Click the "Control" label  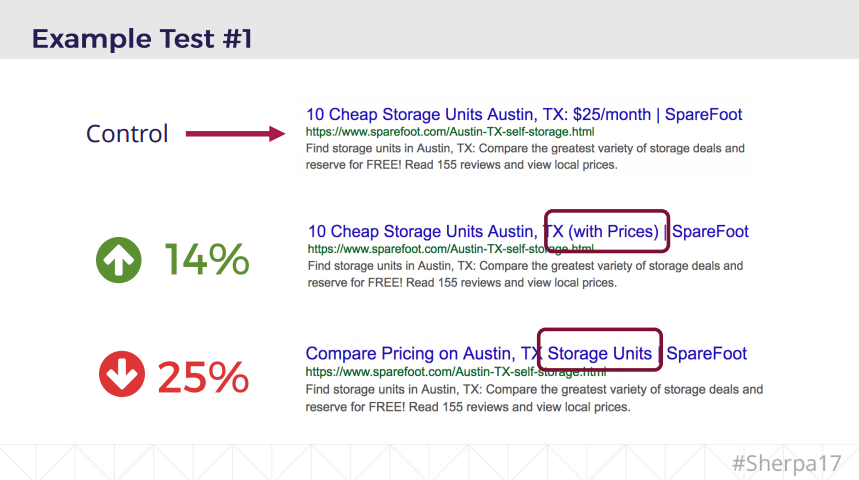tap(127, 134)
